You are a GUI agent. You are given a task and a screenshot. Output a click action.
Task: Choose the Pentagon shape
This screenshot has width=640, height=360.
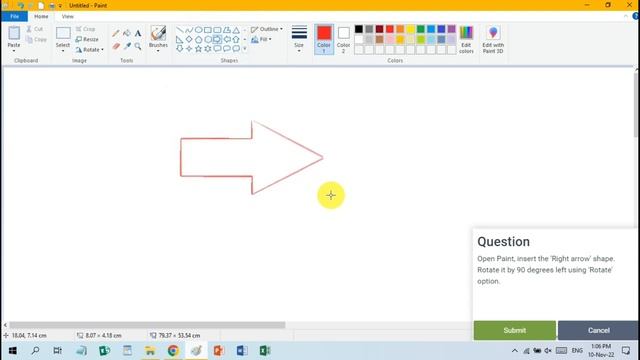coord(198,40)
